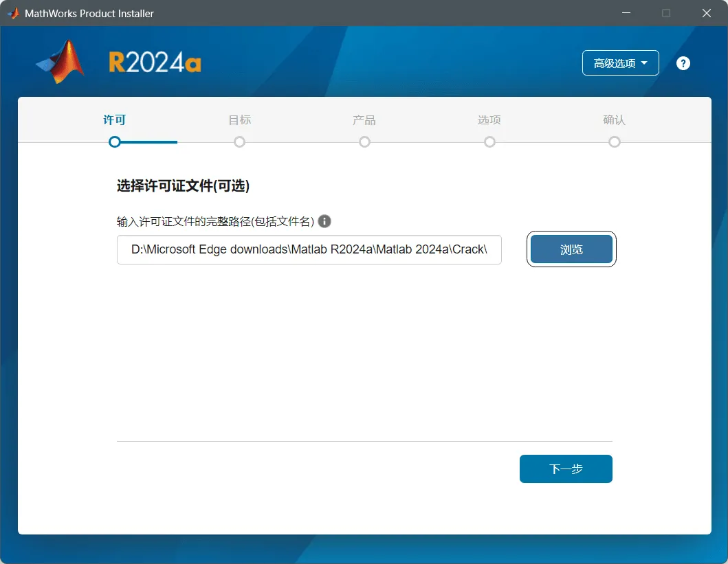This screenshot has width=728, height=564.
Task: Click the 选项 progress step circle
Action: pos(489,142)
